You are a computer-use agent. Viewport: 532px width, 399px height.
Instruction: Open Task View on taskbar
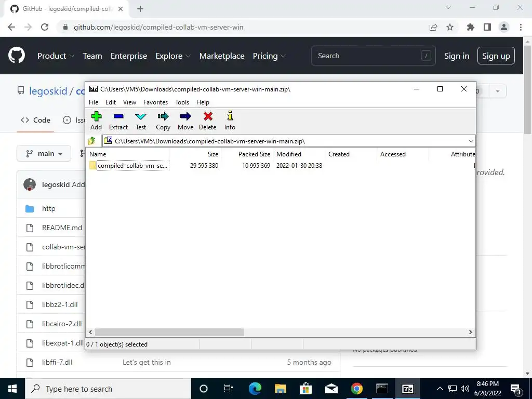[229, 389]
